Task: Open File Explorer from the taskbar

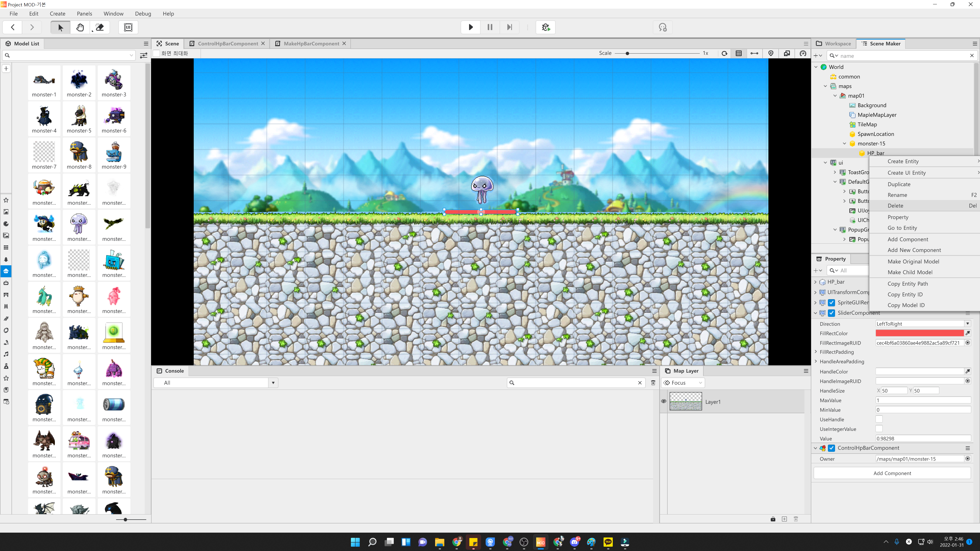Action: [440, 542]
